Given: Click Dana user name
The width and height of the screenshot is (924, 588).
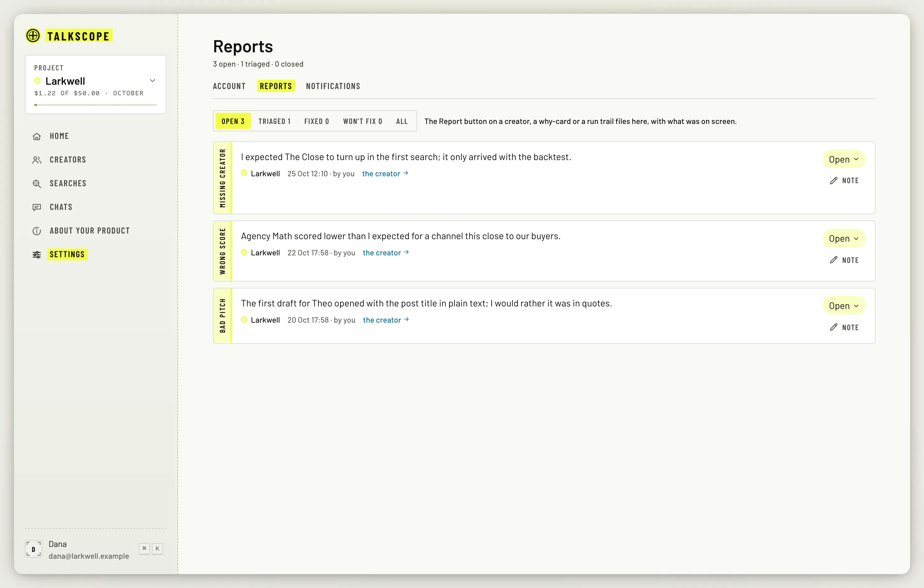Looking at the screenshot, I should click(x=58, y=544).
